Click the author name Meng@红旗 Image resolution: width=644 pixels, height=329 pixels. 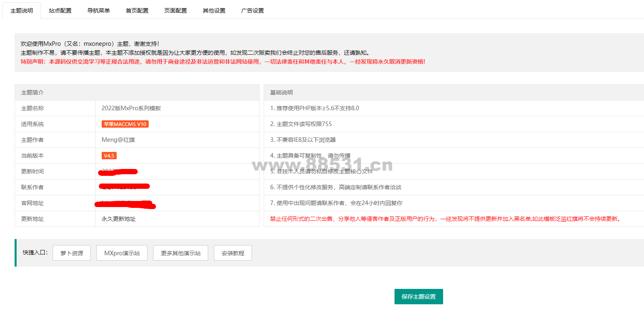coord(118,140)
